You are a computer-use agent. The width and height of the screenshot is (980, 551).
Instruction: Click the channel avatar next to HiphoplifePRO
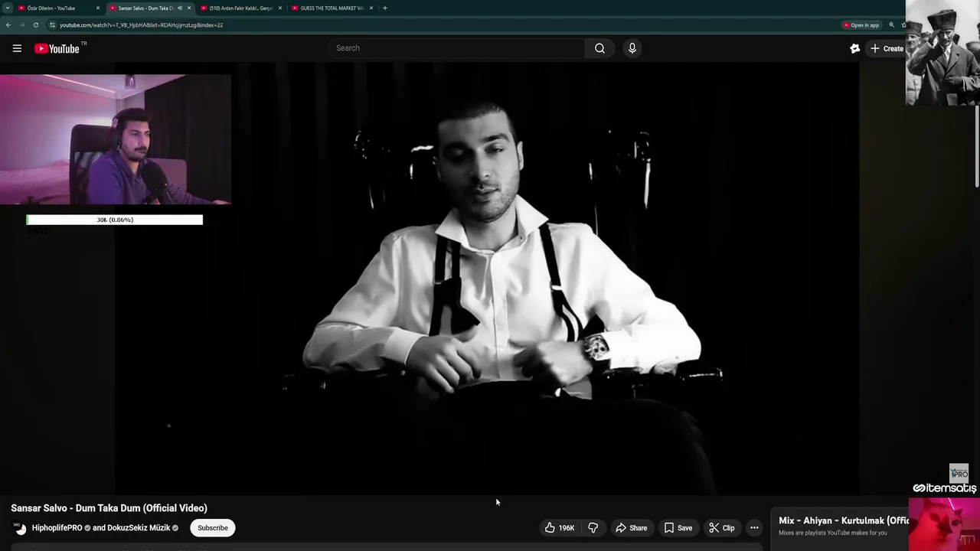(20, 528)
